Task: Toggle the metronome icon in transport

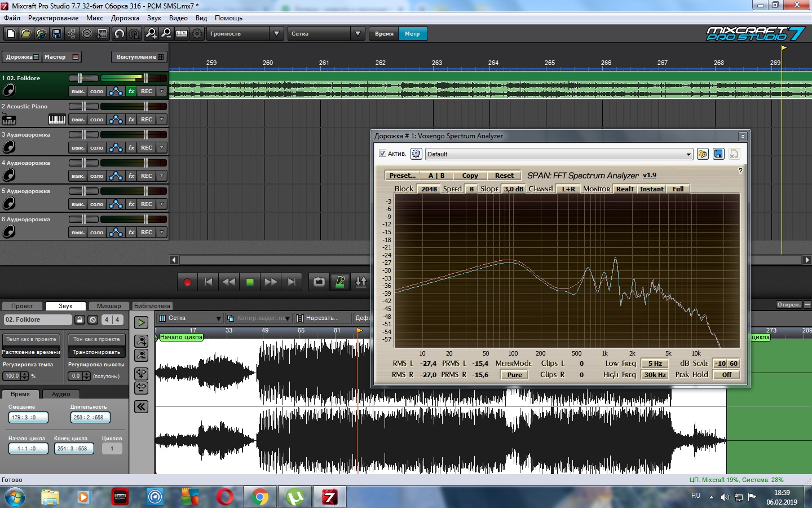Action: [x=340, y=282]
